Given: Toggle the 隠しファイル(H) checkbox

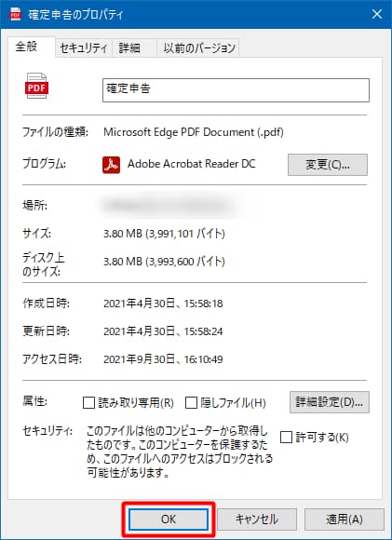Looking at the screenshot, I should (191, 402).
